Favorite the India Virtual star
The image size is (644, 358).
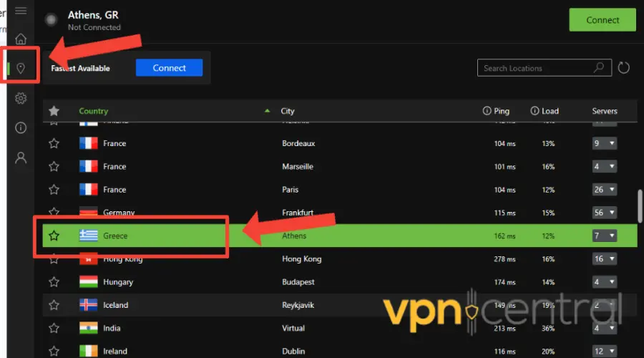click(54, 328)
